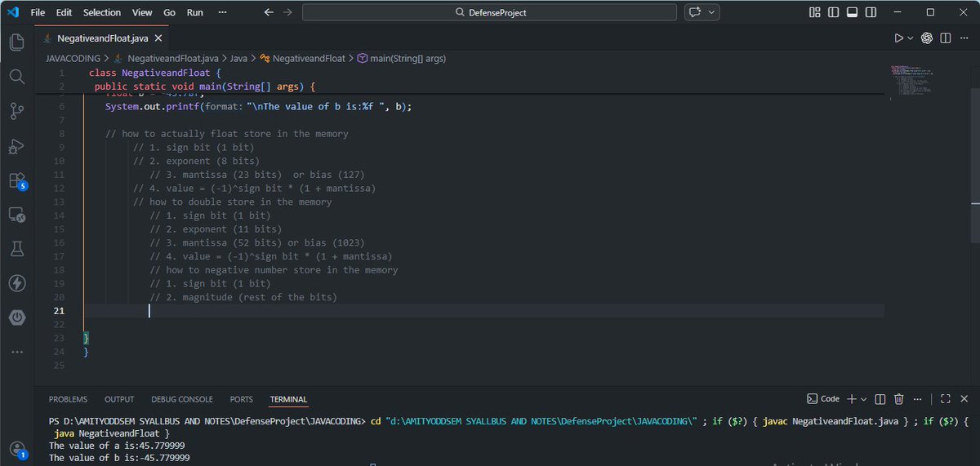
Task: Open the Search view in activity bar
Action: coord(17,77)
